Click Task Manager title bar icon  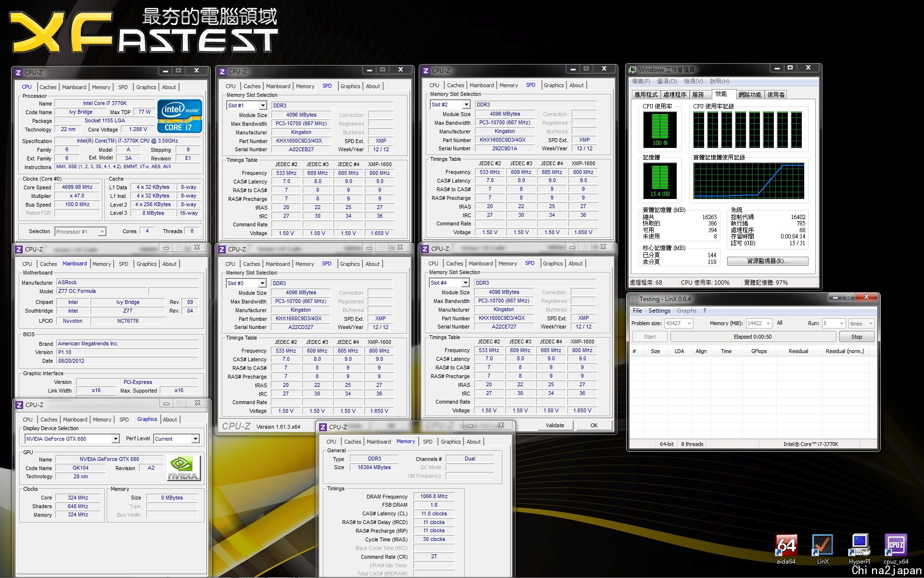tap(633, 70)
